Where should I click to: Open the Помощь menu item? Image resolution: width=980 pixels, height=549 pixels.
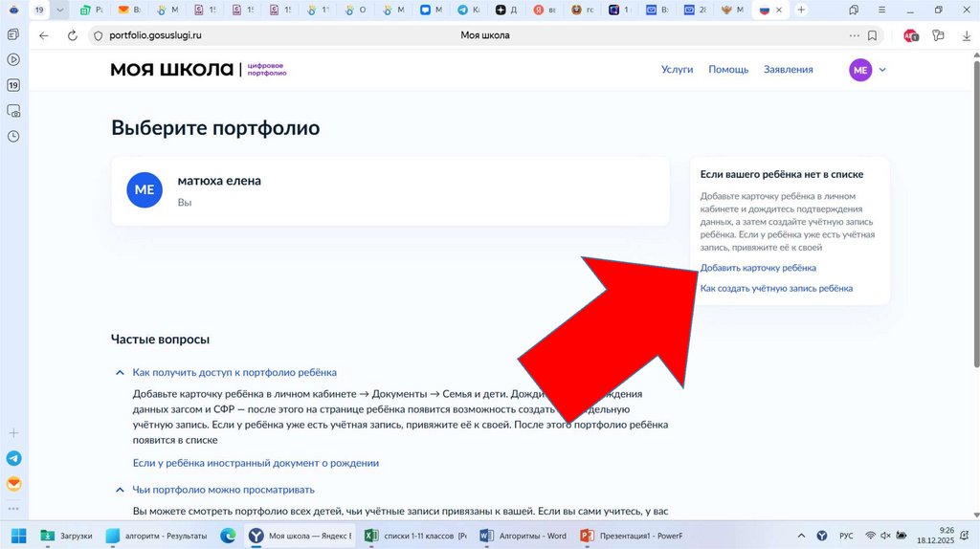coord(728,69)
